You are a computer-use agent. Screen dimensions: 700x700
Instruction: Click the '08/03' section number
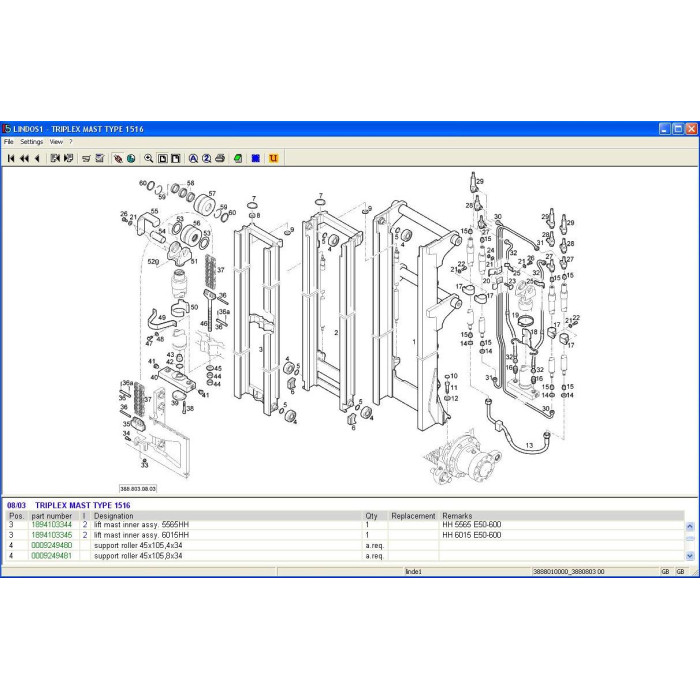click(17, 505)
